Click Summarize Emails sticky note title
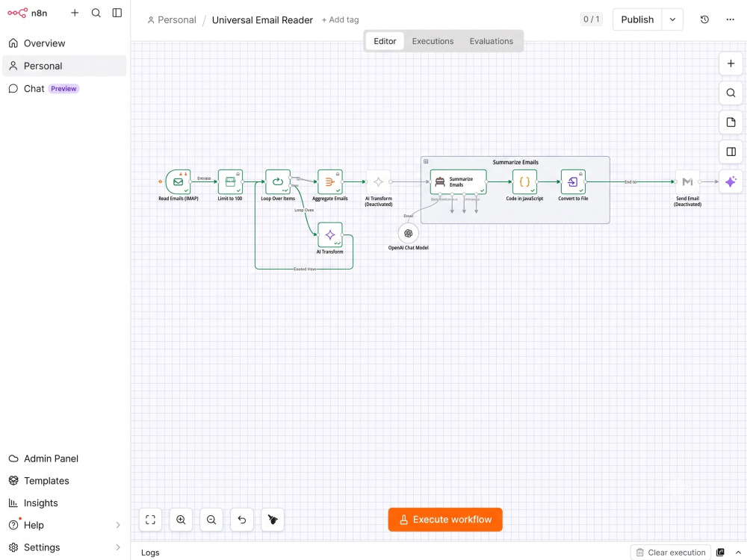This screenshot has width=747, height=560. [x=515, y=162]
